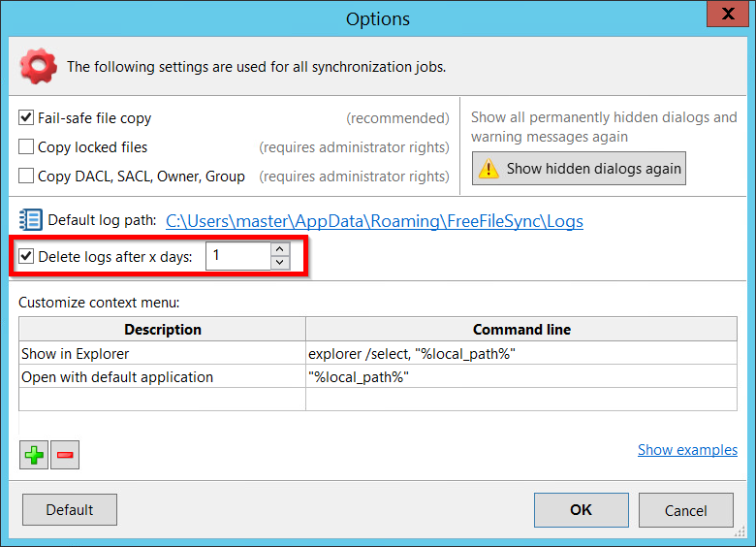
Task: Click the Fail-safe file copy label
Action: coord(95,118)
